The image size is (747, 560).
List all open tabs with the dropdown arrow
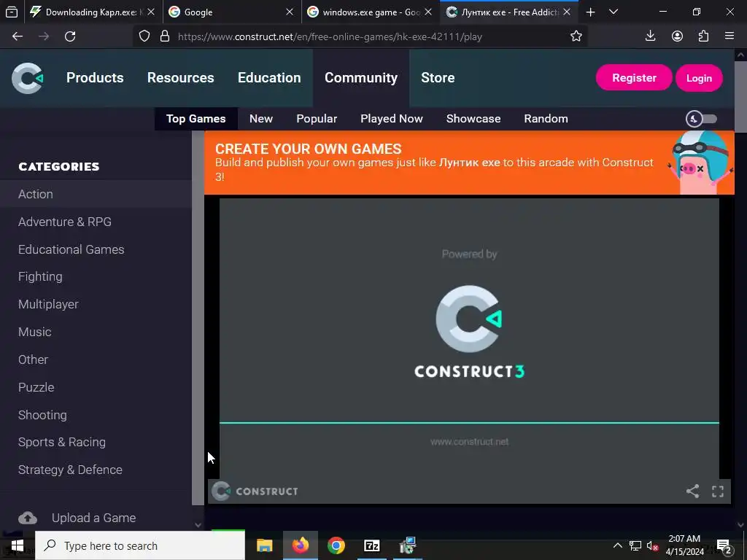pyautogui.click(x=614, y=12)
